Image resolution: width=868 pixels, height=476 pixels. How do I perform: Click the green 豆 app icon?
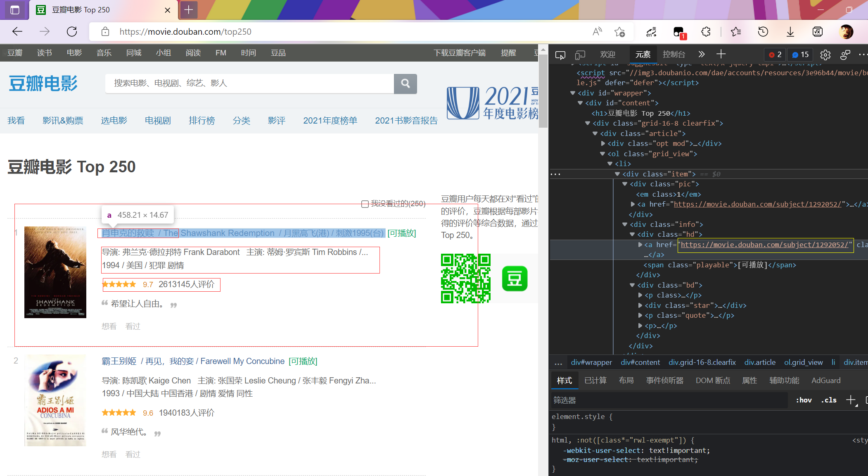[515, 278]
